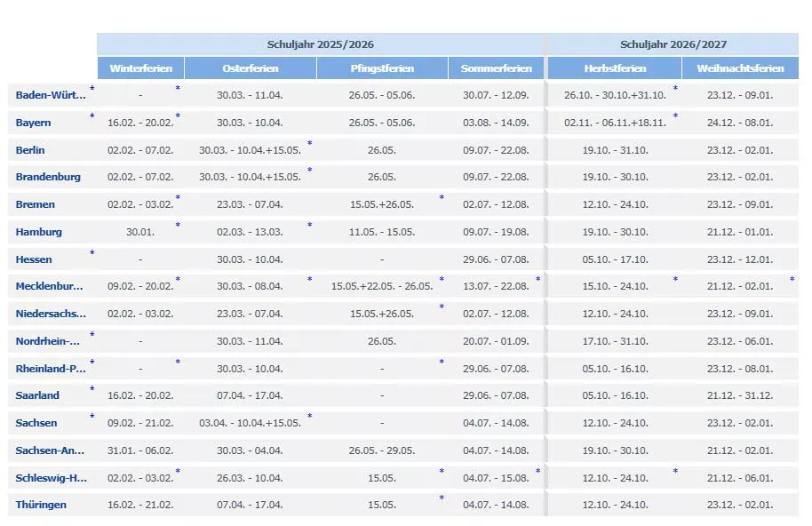The image size is (812, 526).
Task: Open the Thüringen state link
Action: tap(41, 505)
